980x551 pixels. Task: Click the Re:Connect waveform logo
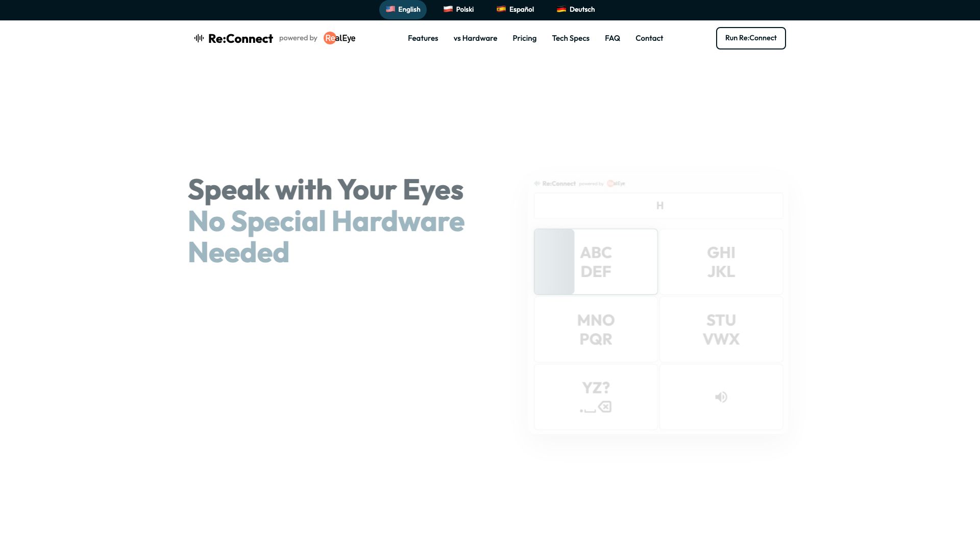199,38
